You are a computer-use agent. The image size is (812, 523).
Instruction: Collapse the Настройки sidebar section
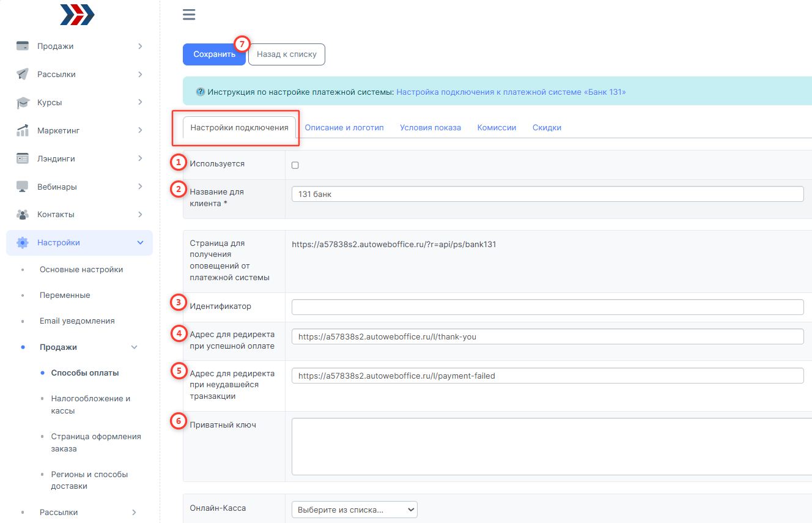140,243
